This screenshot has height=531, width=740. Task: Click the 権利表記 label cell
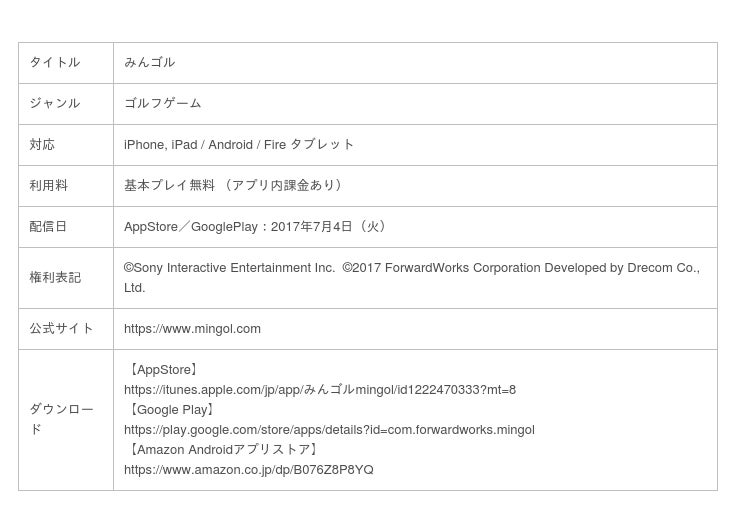coord(55,278)
